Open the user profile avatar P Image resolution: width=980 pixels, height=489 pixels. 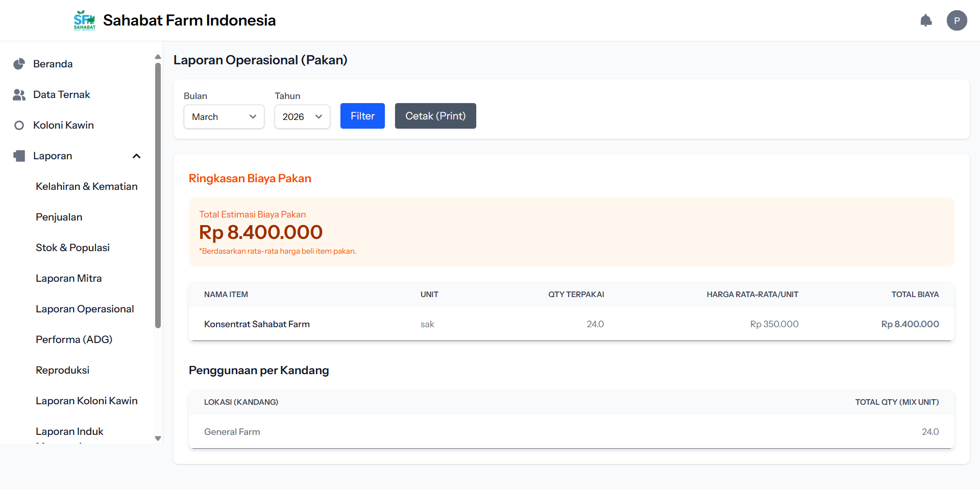pos(957,20)
